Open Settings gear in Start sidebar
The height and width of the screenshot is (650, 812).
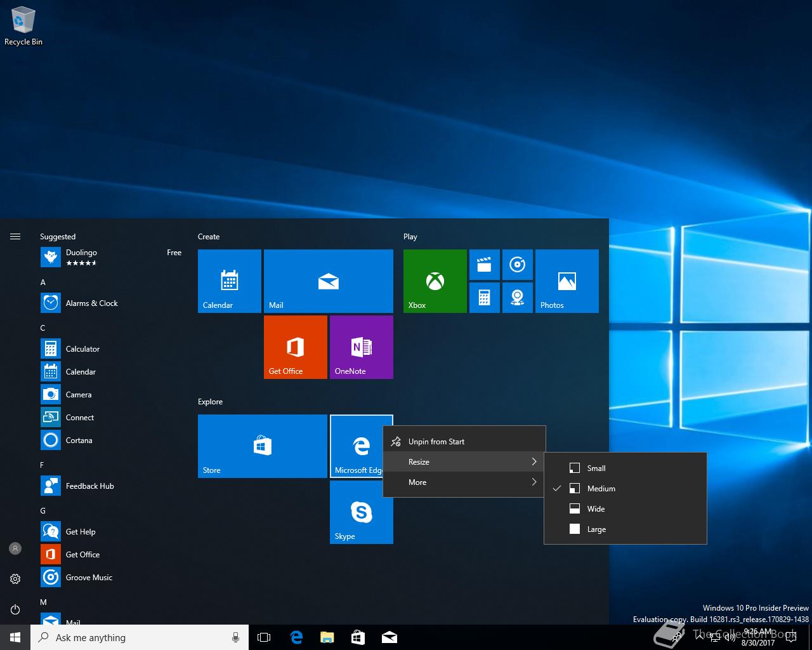[15, 579]
